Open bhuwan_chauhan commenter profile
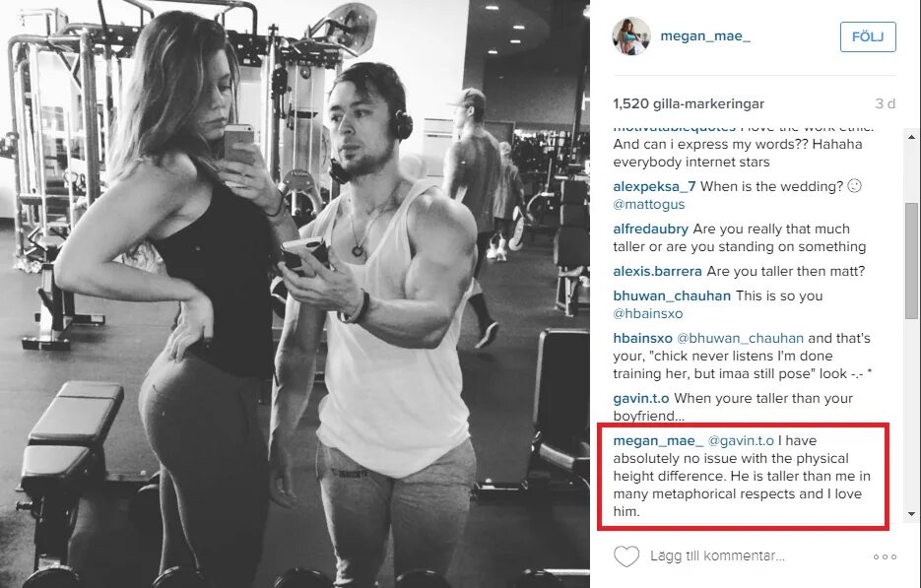The image size is (921, 588). [672, 296]
